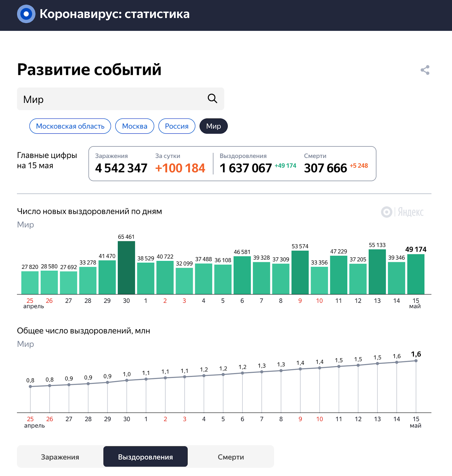This screenshot has height=476, width=452.
Task: Click the bar labeled 55 133
Action: pos(377,272)
